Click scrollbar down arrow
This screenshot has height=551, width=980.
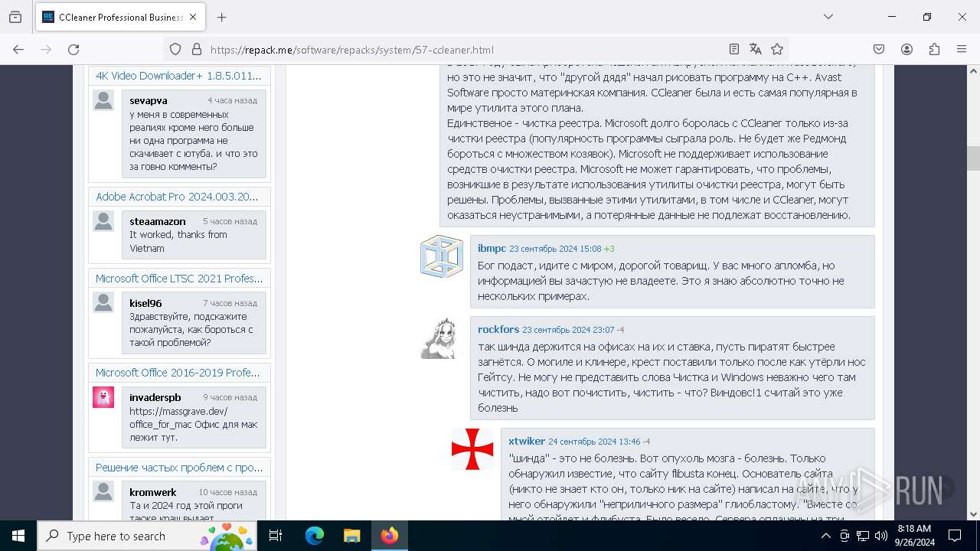pos(973,514)
